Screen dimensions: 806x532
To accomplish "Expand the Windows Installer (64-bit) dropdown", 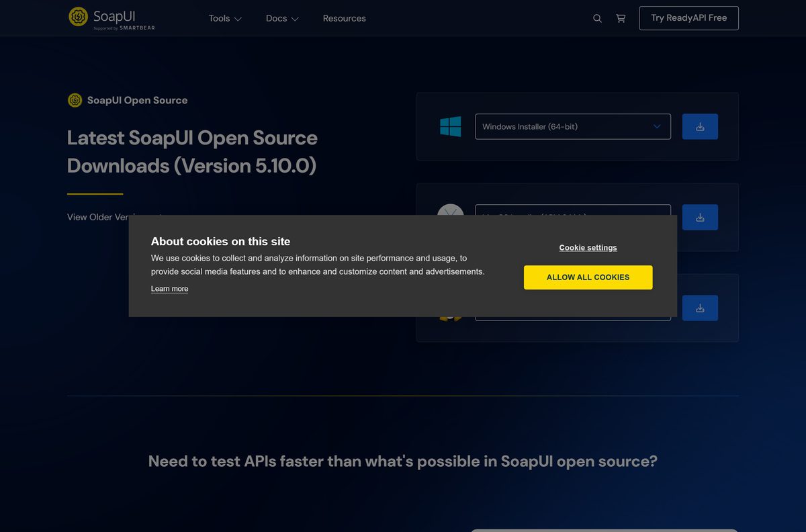I will click(x=573, y=126).
